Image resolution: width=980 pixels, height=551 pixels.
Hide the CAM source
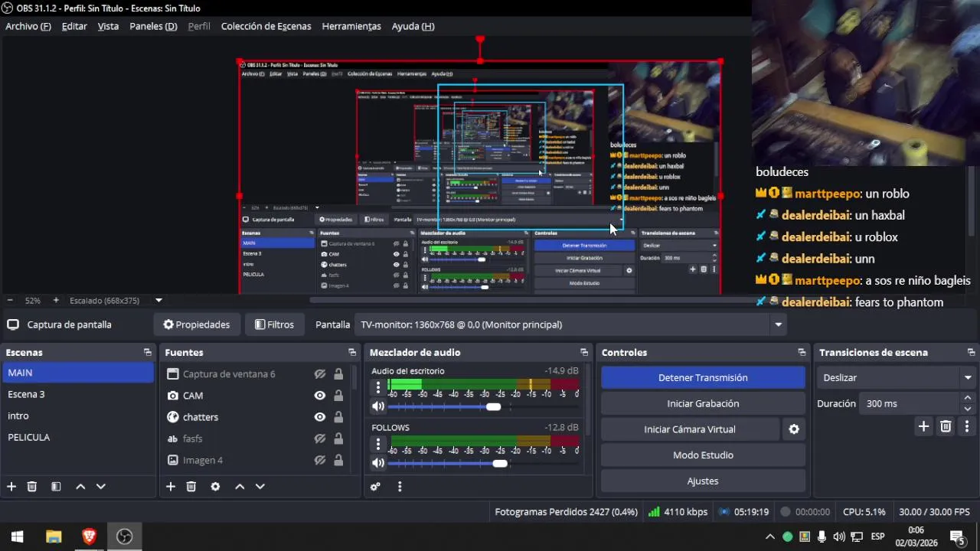320,396
